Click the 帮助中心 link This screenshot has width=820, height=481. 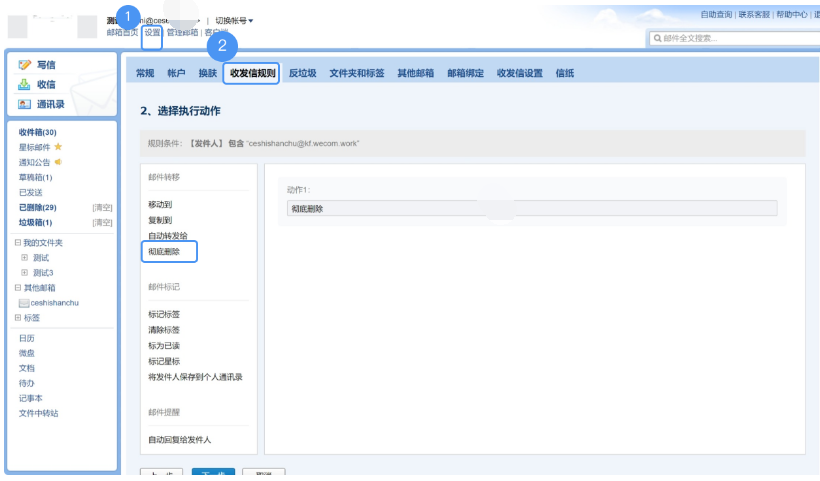[x=791, y=15]
